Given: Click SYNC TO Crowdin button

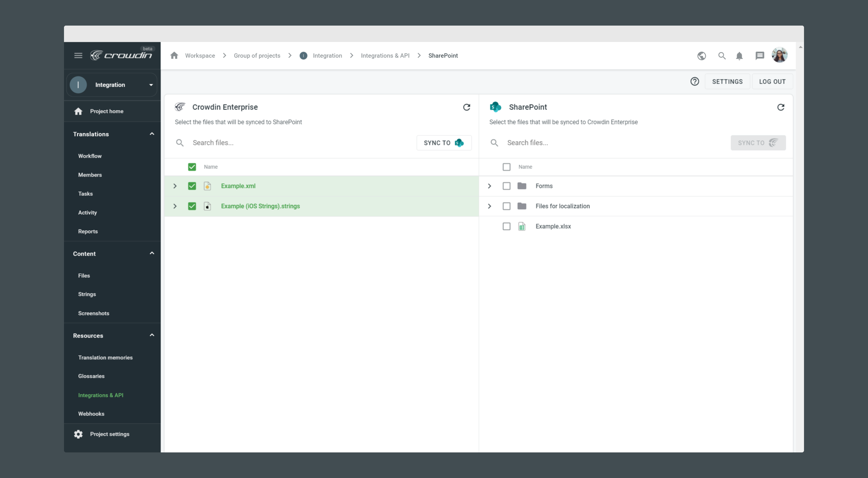Looking at the screenshot, I should click(758, 143).
